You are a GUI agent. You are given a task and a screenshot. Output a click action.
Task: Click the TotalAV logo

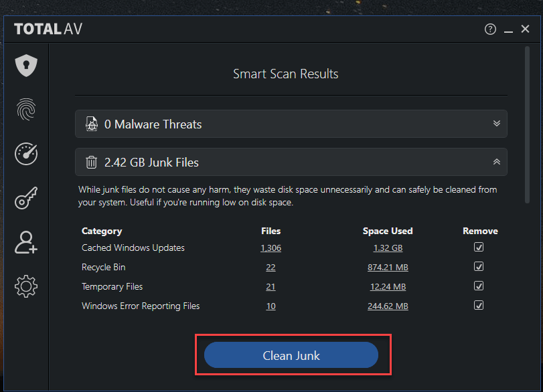(x=48, y=29)
